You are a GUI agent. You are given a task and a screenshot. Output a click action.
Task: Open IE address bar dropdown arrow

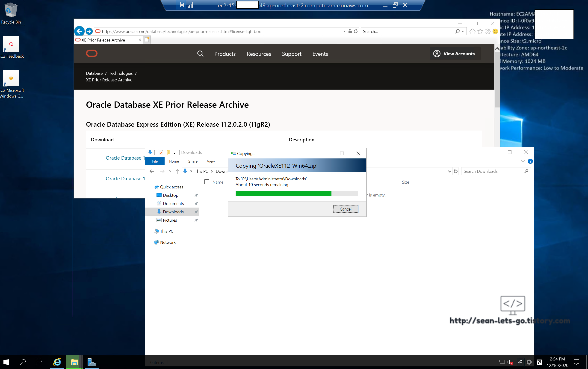tap(344, 31)
